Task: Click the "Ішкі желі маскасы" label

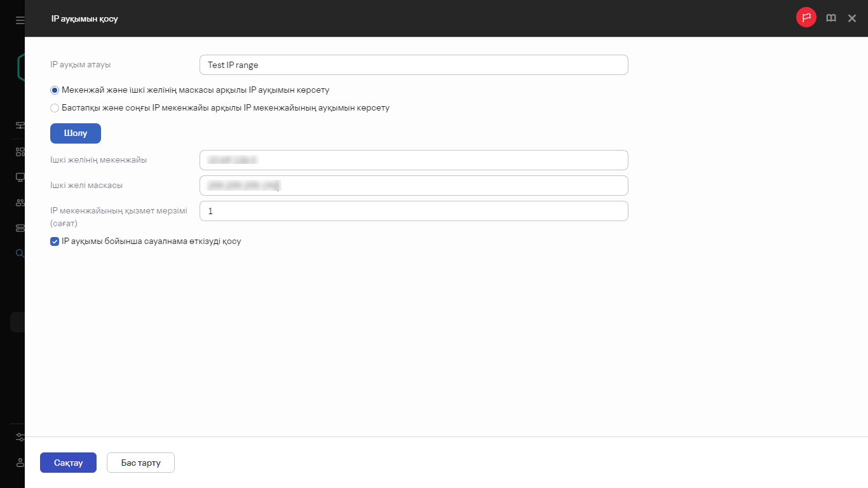Action: pyautogui.click(x=86, y=186)
